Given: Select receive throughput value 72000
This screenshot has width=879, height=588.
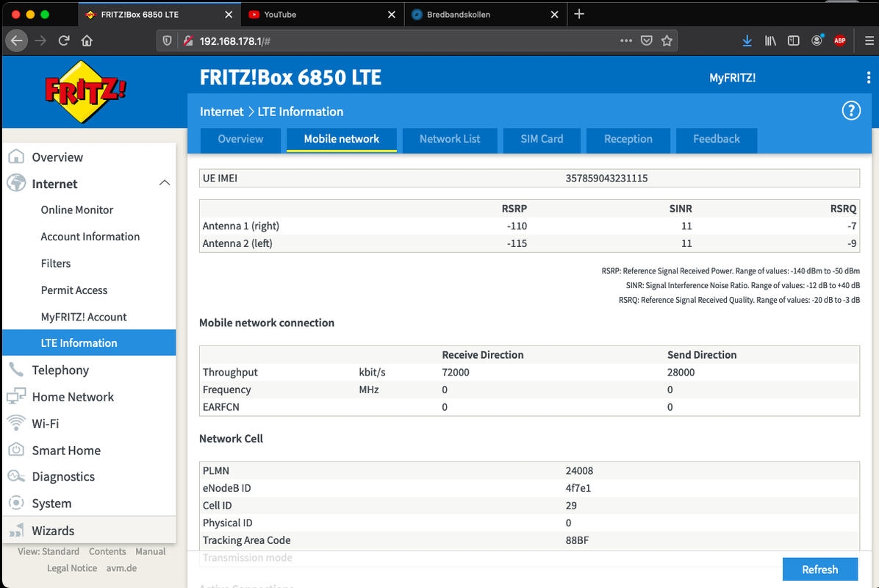Looking at the screenshot, I should (x=456, y=372).
